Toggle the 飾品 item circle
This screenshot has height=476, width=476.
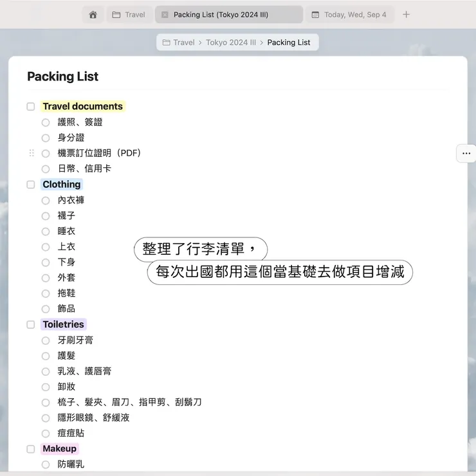(x=46, y=309)
